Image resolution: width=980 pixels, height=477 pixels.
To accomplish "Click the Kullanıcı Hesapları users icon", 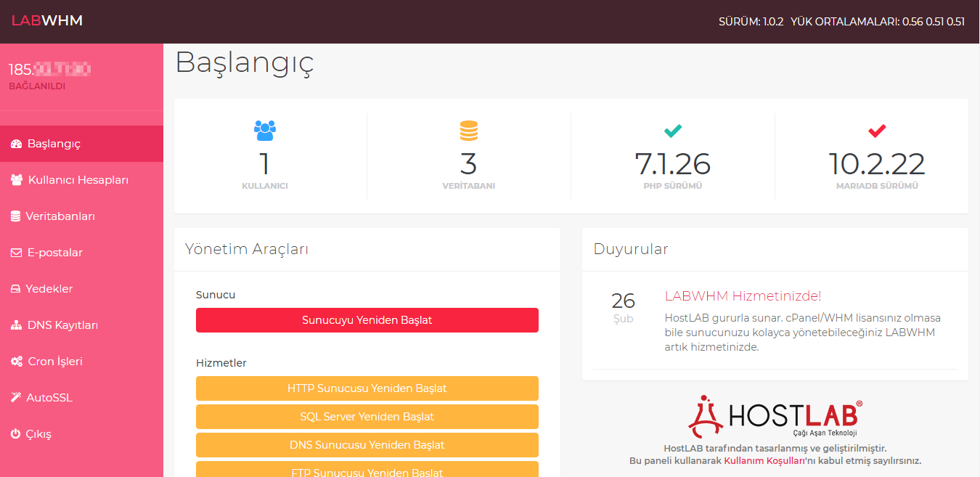I will (16, 180).
